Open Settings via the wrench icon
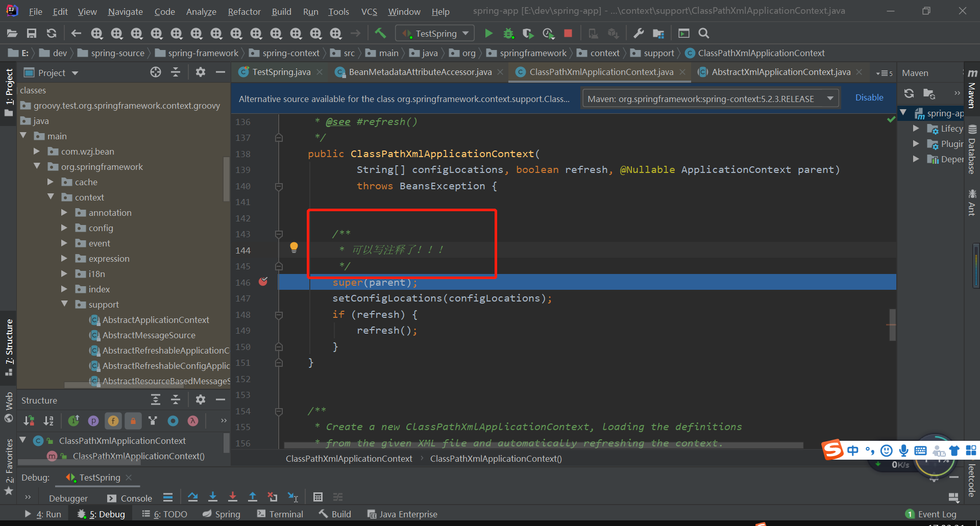Image resolution: width=980 pixels, height=526 pixels. pos(639,33)
